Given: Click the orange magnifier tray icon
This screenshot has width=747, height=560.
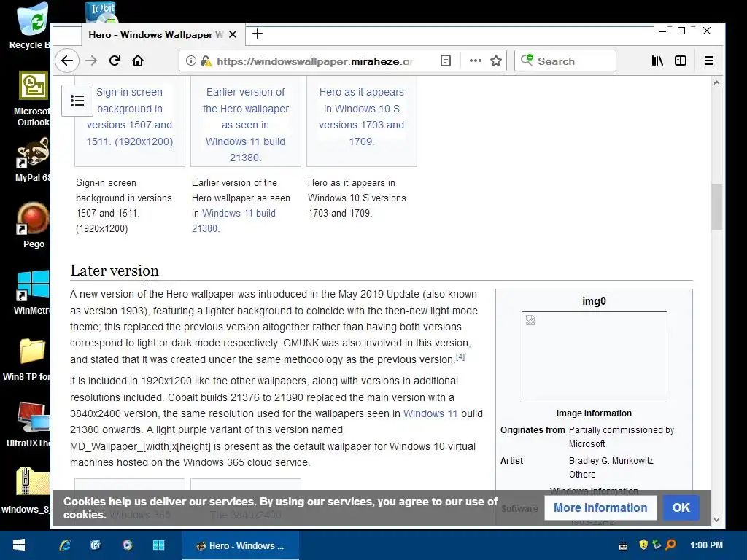Looking at the screenshot, I should [671, 545].
